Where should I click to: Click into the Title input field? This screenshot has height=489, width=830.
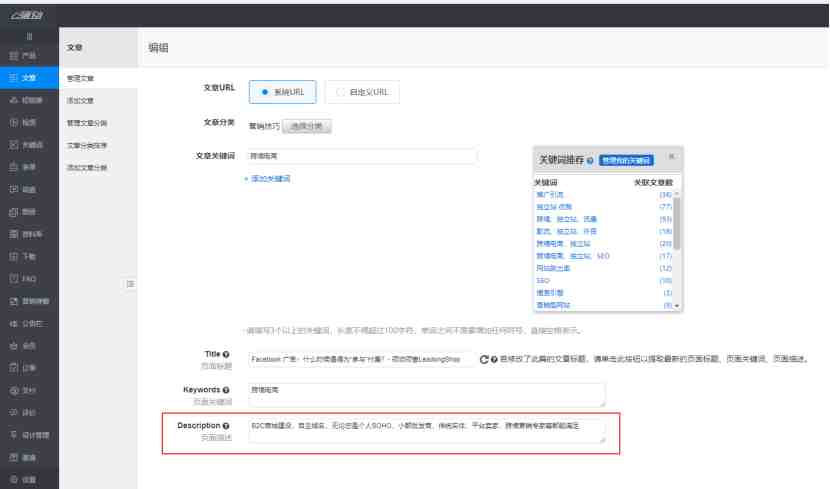pyautogui.click(x=362, y=359)
